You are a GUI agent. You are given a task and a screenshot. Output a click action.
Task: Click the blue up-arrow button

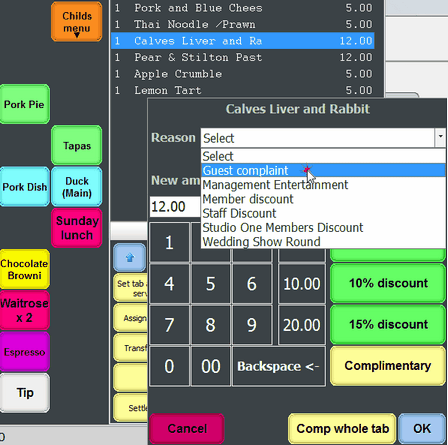click(130, 257)
